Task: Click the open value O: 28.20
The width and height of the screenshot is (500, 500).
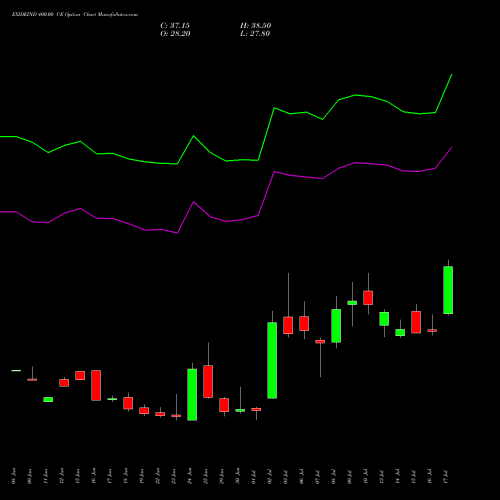Action: click(x=175, y=34)
